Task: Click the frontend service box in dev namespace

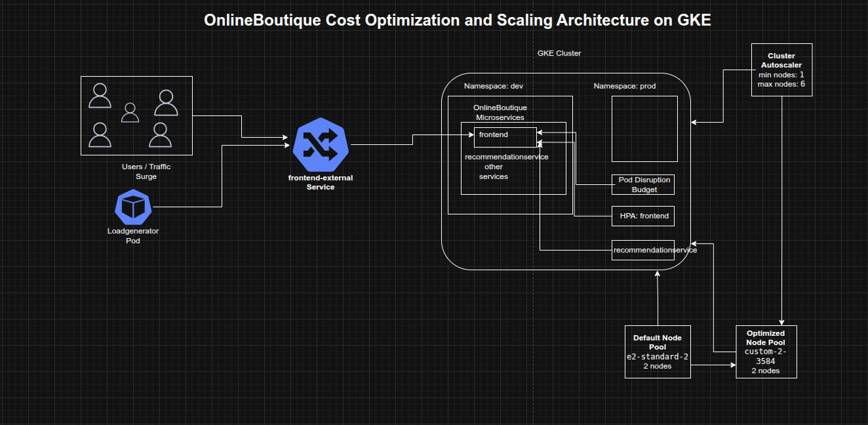Action: [x=503, y=135]
